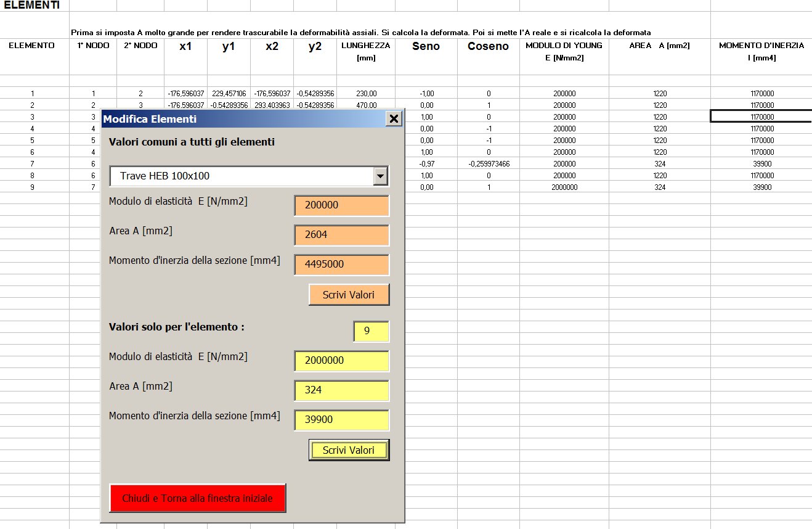The image size is (812, 529).
Task: Select the MOMENTO D'INERZIA header cell
Action: 761,57
